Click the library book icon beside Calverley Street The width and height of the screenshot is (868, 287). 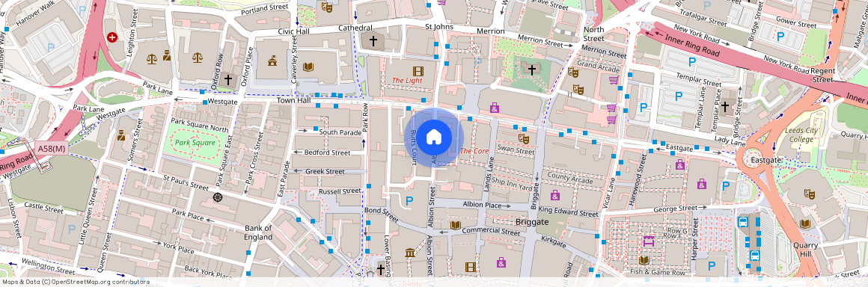coord(308,67)
